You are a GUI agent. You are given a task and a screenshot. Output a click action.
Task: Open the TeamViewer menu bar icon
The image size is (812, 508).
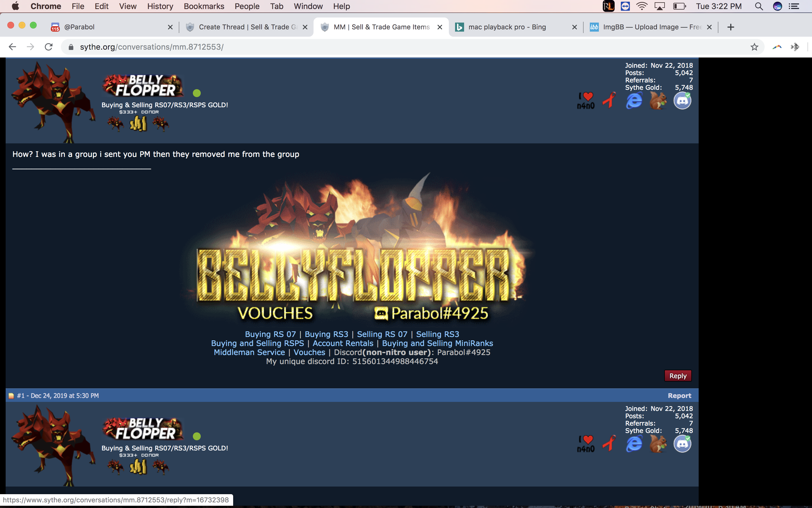[625, 6]
